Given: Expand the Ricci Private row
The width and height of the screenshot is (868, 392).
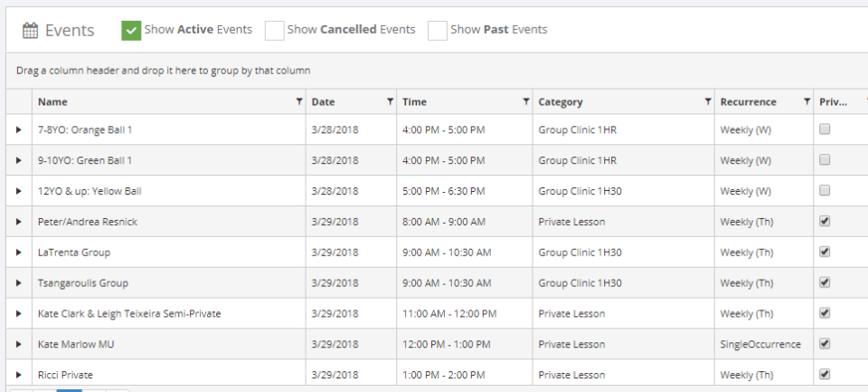Looking at the screenshot, I should [19, 375].
